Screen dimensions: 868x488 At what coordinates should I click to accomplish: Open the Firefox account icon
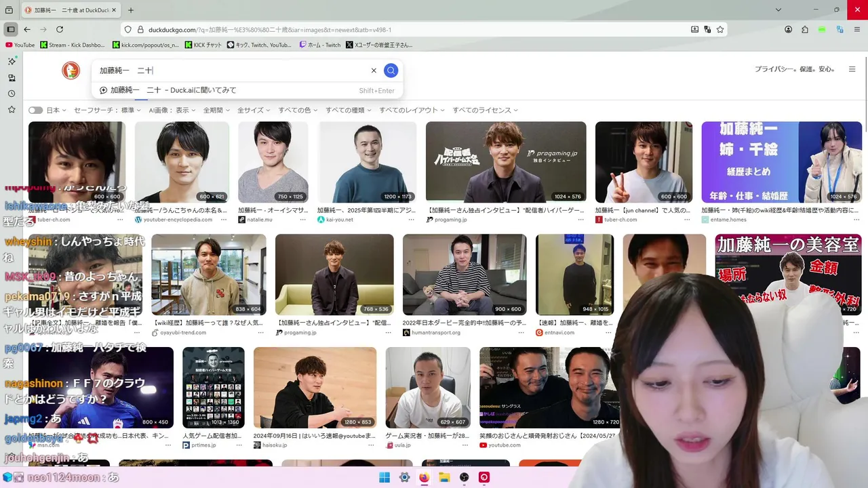[788, 29]
